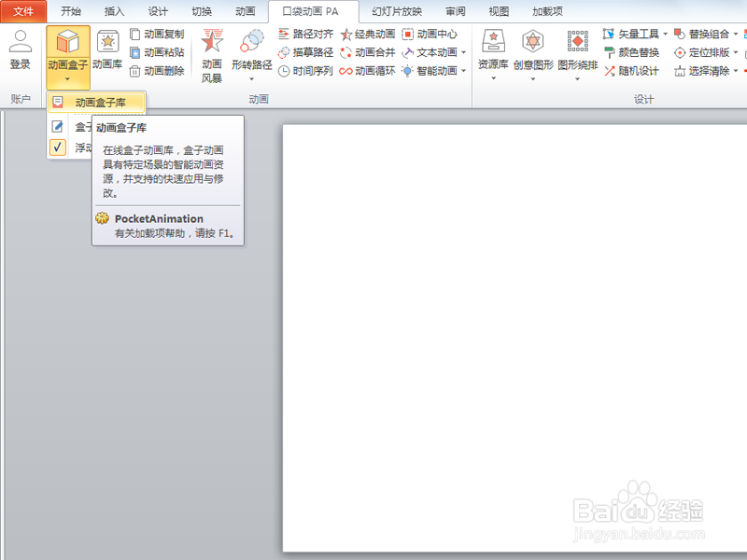Expand the 文本动画 dropdown arrow
Screen dimensions: 747x560
coord(463,52)
